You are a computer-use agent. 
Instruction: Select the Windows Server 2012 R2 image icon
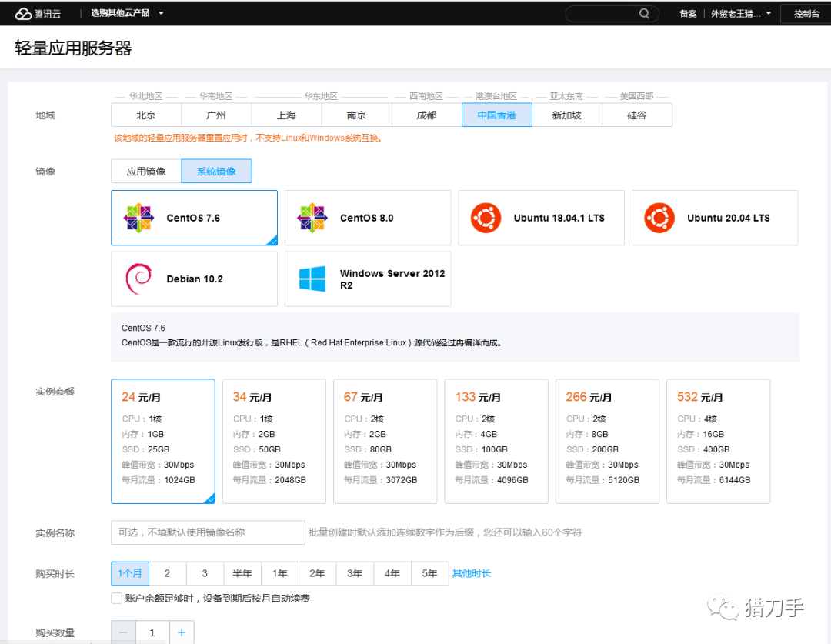coord(312,279)
